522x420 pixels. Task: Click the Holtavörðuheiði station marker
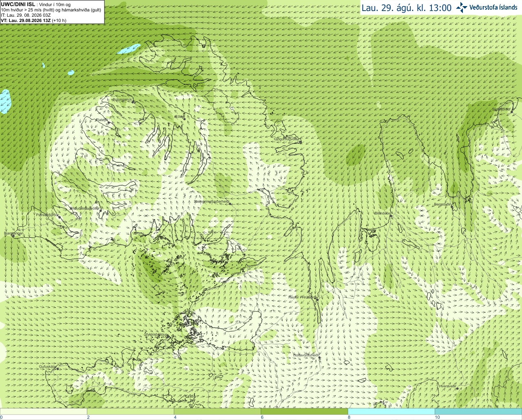point(319,358)
